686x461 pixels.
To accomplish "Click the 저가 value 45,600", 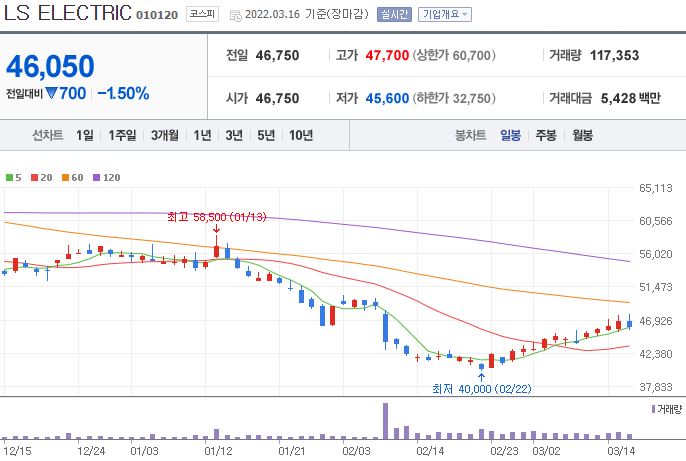I will [387, 98].
